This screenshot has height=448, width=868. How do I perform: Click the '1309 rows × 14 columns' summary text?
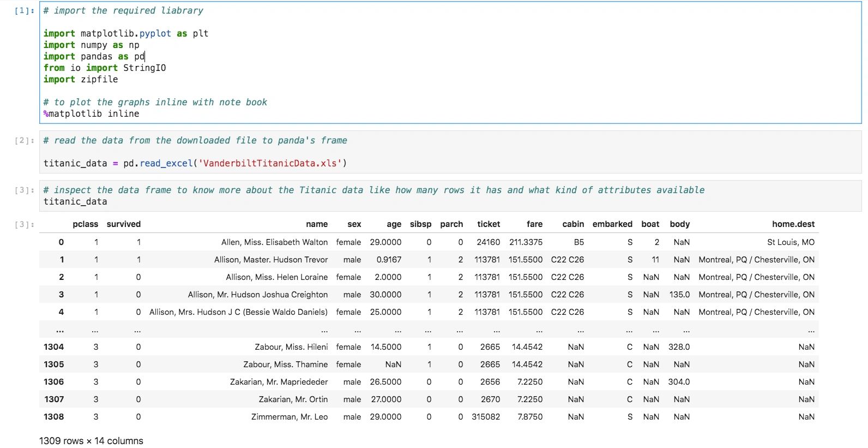pyautogui.click(x=91, y=441)
